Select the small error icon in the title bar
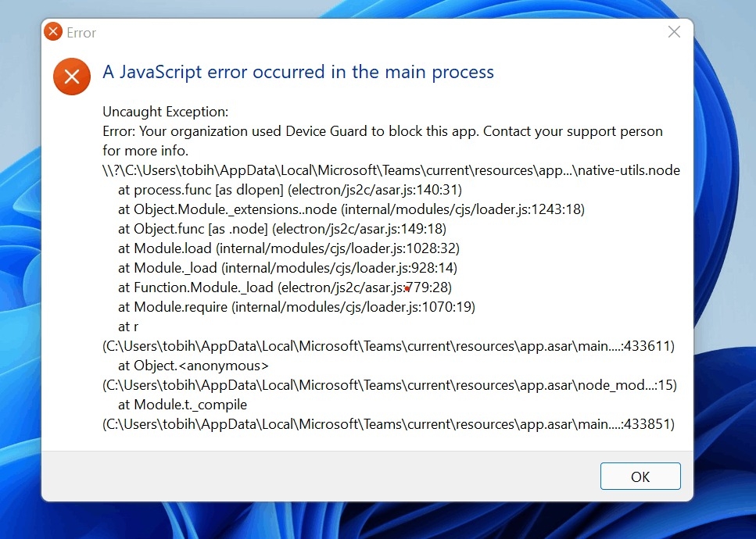756x539 pixels. coord(53,31)
